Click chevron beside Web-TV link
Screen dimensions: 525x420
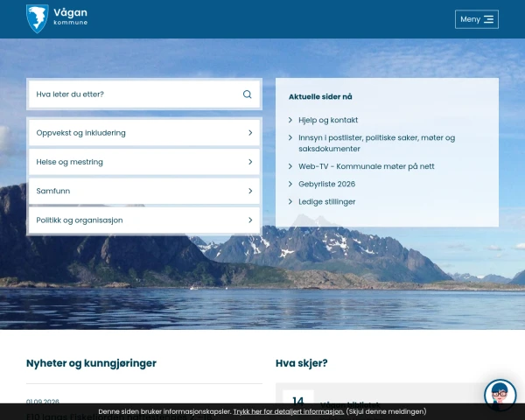[290, 166]
